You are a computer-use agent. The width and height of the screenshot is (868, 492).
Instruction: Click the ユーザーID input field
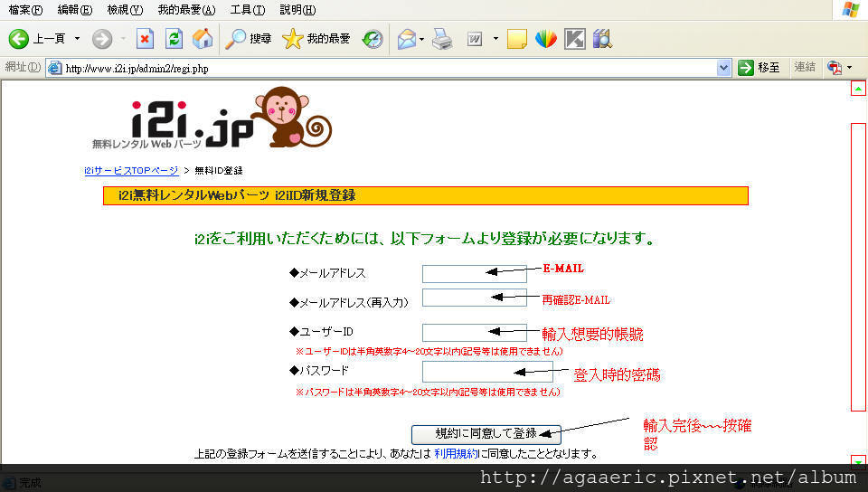475,333
